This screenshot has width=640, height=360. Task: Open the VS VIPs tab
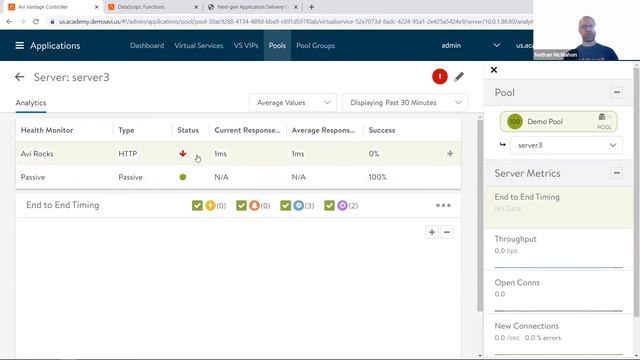(246, 45)
